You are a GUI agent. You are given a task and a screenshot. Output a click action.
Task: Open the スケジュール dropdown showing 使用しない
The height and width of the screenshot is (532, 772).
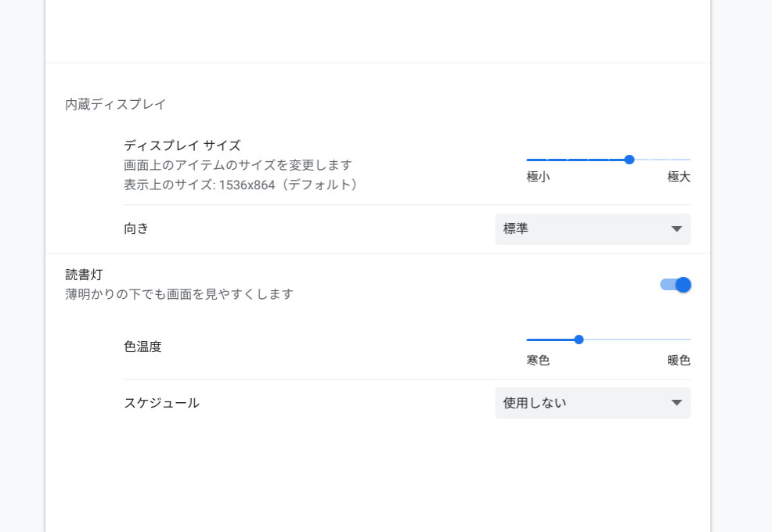pos(592,403)
